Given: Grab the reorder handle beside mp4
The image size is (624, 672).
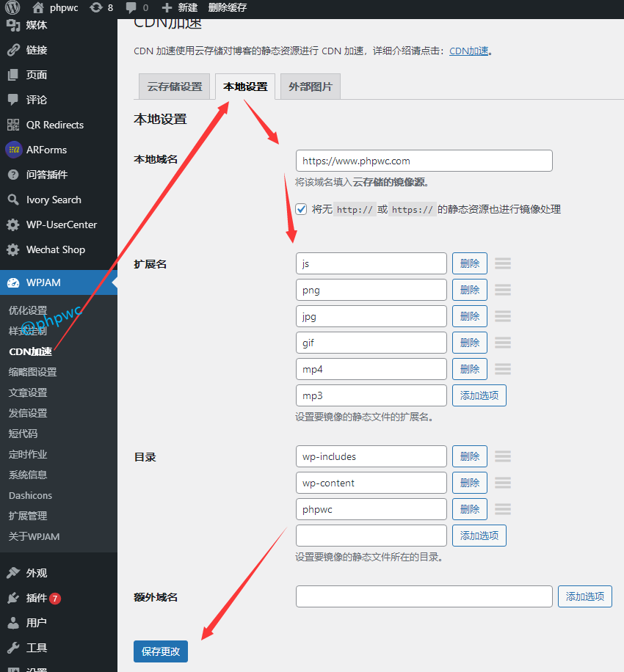Looking at the screenshot, I should pyautogui.click(x=503, y=368).
